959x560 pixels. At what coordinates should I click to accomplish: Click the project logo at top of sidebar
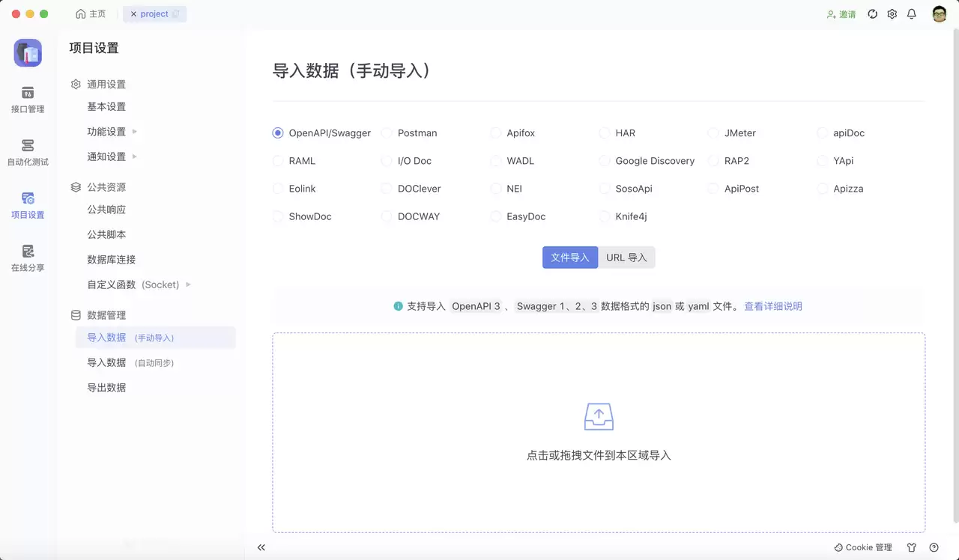point(28,53)
